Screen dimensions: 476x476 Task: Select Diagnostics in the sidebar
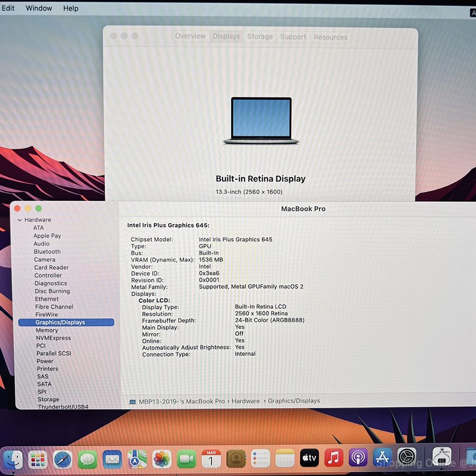(51, 283)
